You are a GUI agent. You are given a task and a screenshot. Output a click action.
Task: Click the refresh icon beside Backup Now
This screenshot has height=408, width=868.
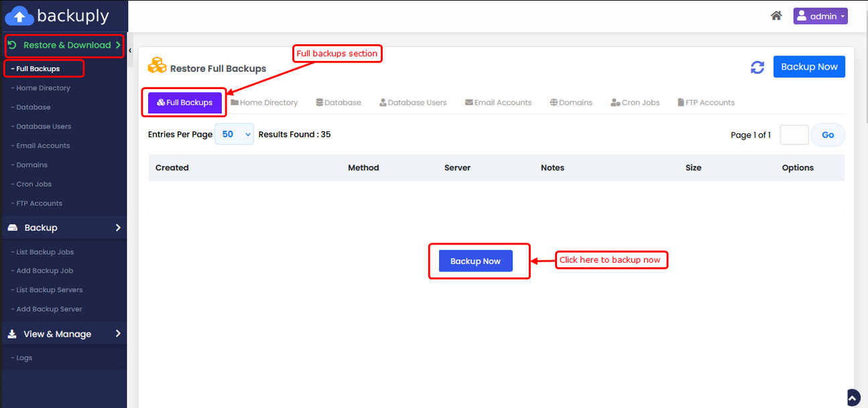[x=757, y=67]
